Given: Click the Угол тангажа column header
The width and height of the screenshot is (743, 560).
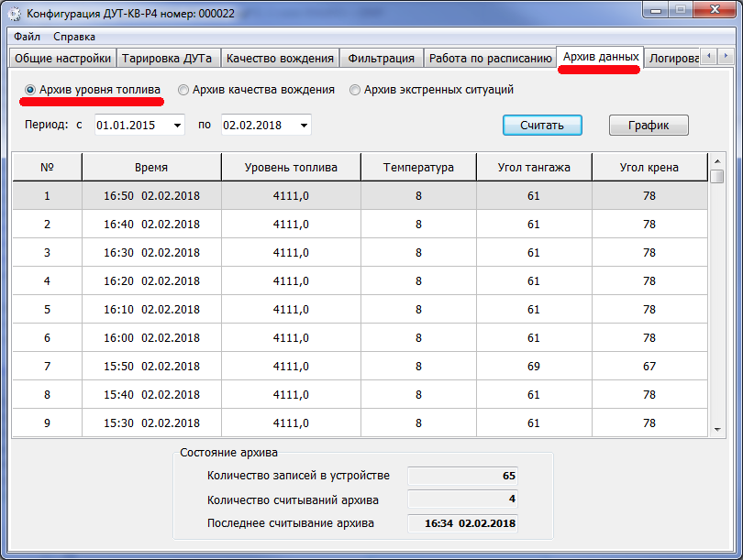Looking at the screenshot, I should (534, 167).
